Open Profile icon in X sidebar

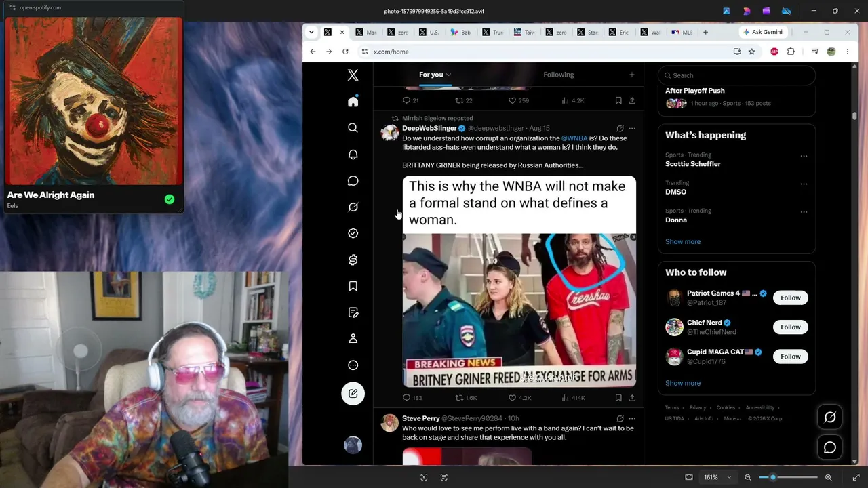click(x=353, y=339)
